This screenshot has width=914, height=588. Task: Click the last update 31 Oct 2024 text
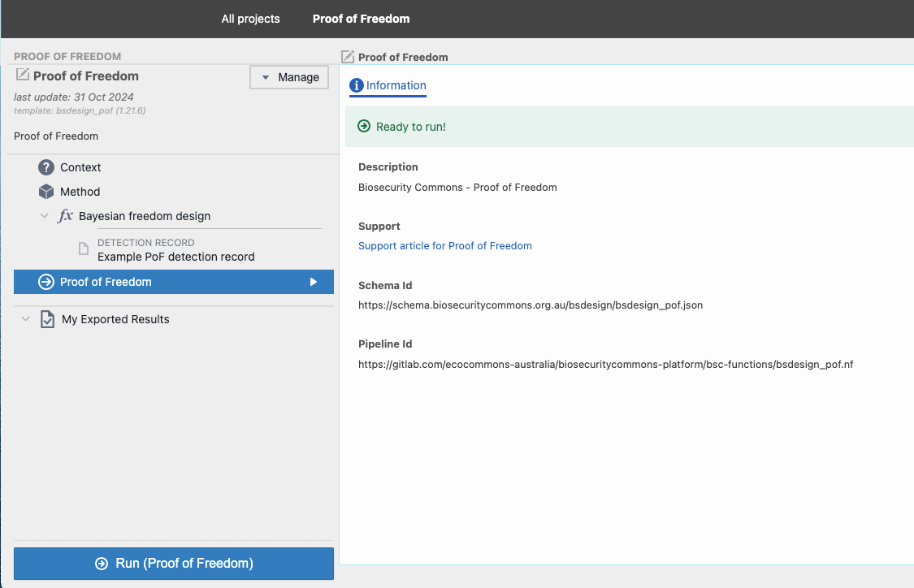click(73, 97)
